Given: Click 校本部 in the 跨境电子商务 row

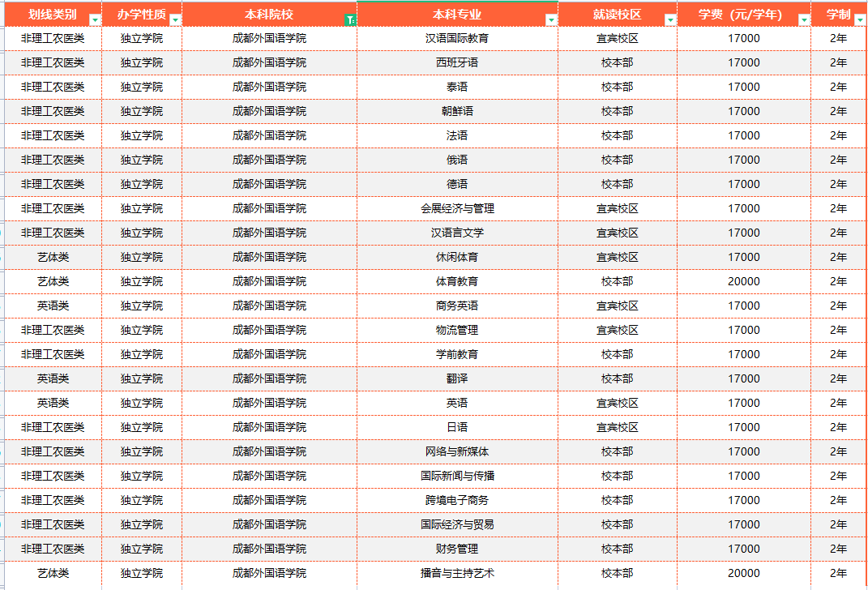Looking at the screenshot, I should click(x=618, y=500).
